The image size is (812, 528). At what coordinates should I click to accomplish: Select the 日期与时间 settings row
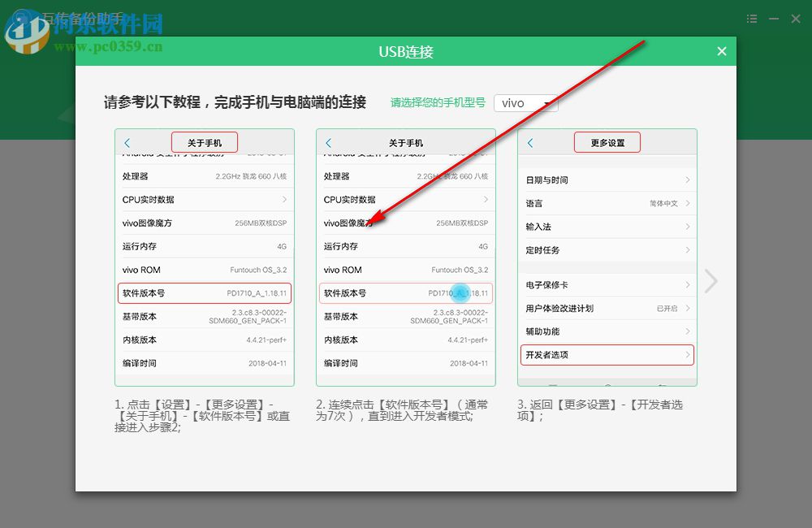click(x=607, y=180)
